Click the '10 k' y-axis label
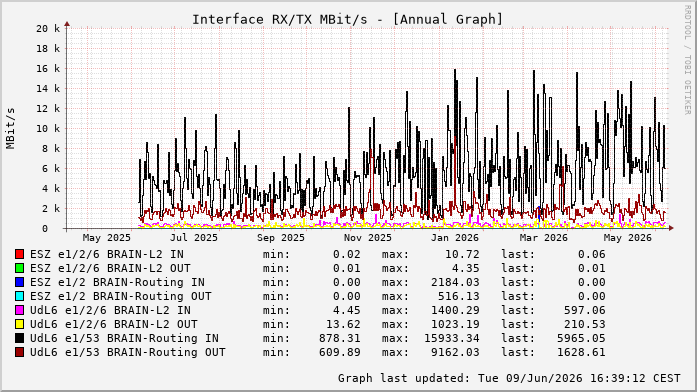The image size is (697, 392). 48,128
